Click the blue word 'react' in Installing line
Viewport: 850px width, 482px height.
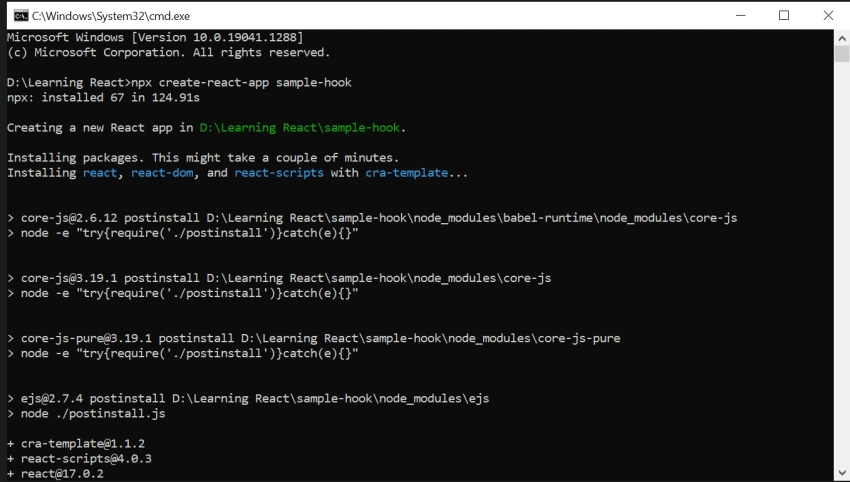[x=100, y=173]
